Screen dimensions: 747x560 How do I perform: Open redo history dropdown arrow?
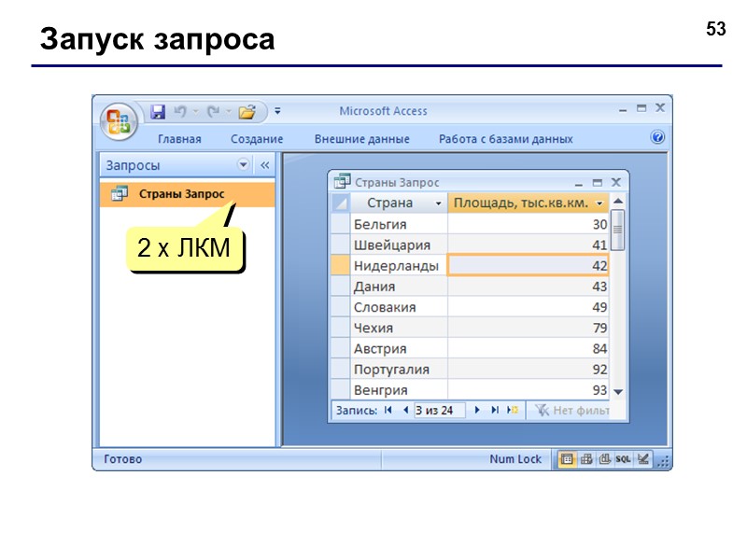tap(228, 111)
